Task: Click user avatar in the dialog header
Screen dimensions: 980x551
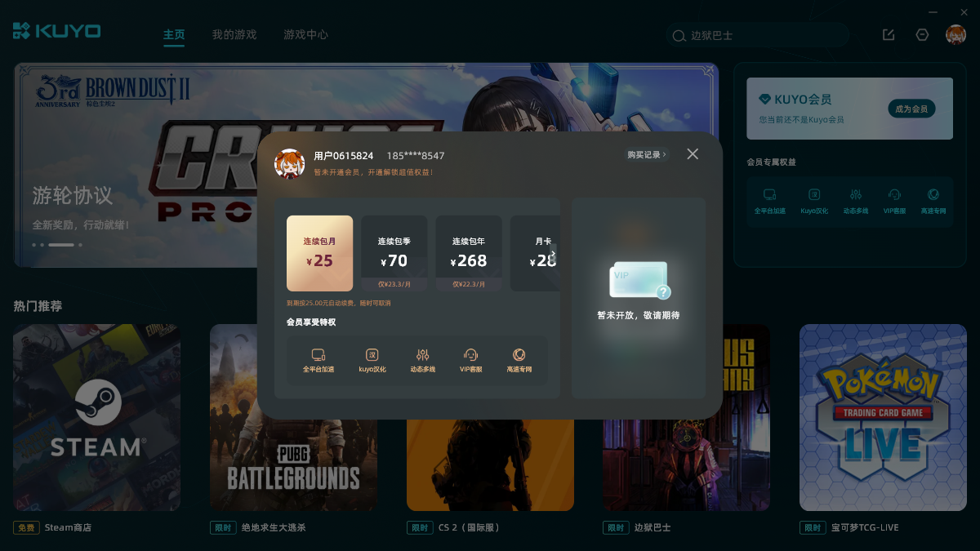Action: 290,163
